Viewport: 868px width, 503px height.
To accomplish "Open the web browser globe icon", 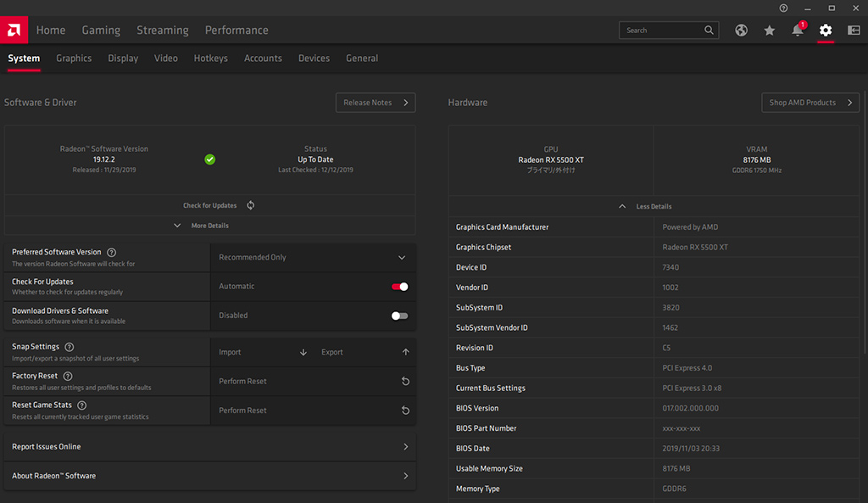I will [742, 31].
